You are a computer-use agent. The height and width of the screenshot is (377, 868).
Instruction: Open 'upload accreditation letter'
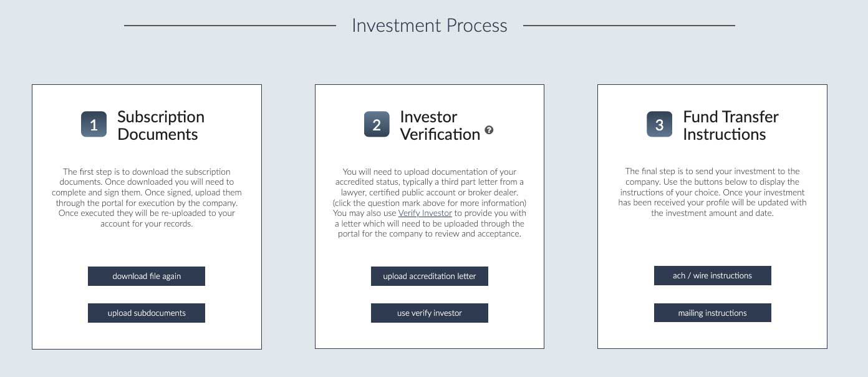pos(430,276)
